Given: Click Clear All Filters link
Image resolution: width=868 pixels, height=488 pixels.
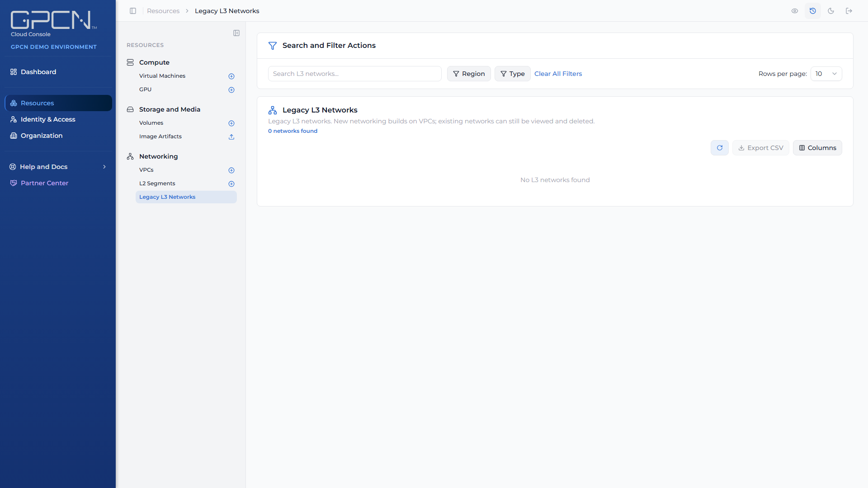Looking at the screenshot, I should pyautogui.click(x=558, y=74).
